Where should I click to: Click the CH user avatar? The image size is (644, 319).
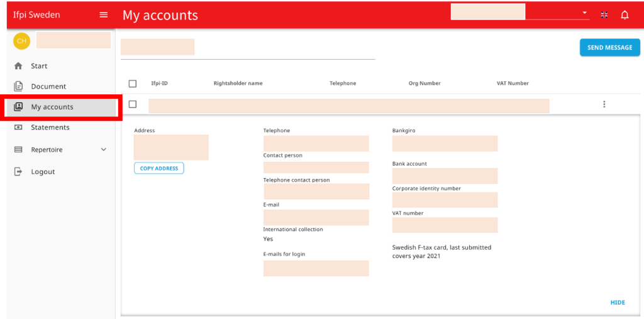(21, 41)
